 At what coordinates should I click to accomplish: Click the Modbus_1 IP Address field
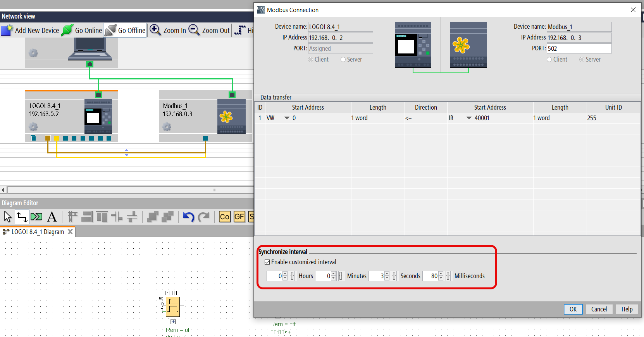pyautogui.click(x=579, y=38)
